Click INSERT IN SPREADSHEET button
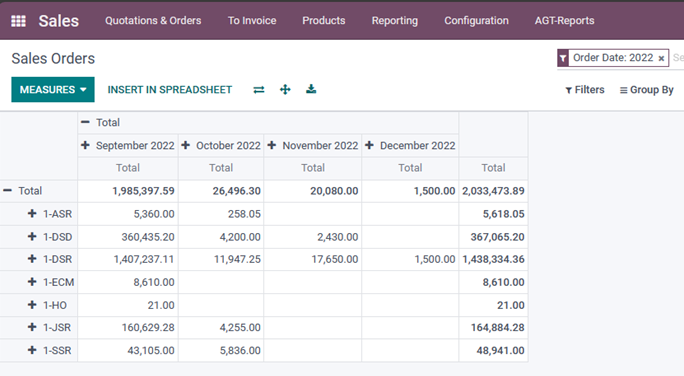Image resolution: width=684 pixels, height=376 pixels. 170,90
